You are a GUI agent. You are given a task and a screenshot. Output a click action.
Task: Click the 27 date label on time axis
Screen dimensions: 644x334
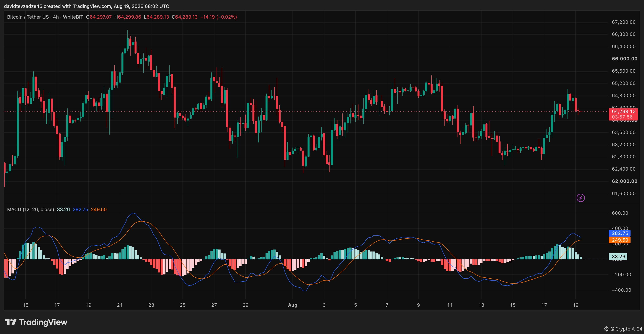[x=214, y=305]
